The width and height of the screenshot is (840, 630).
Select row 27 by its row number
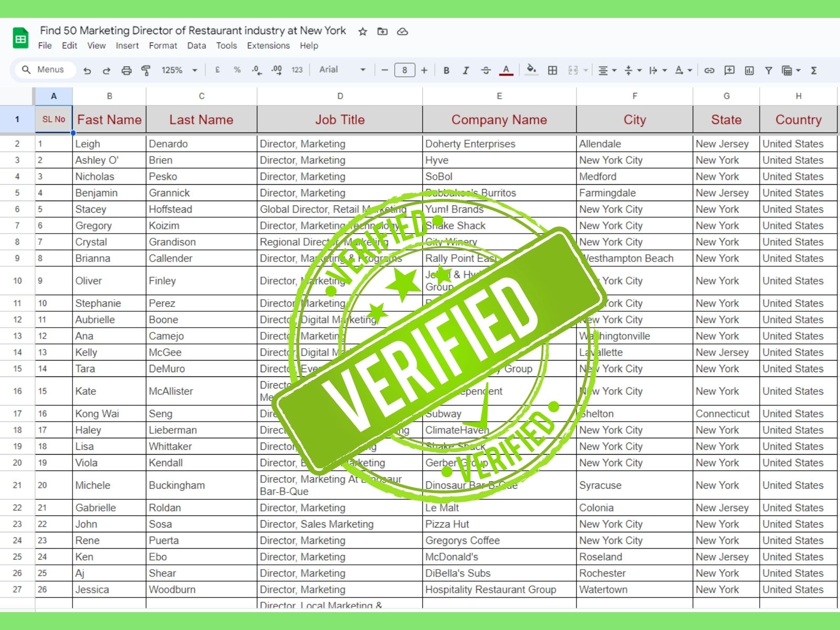click(17, 590)
